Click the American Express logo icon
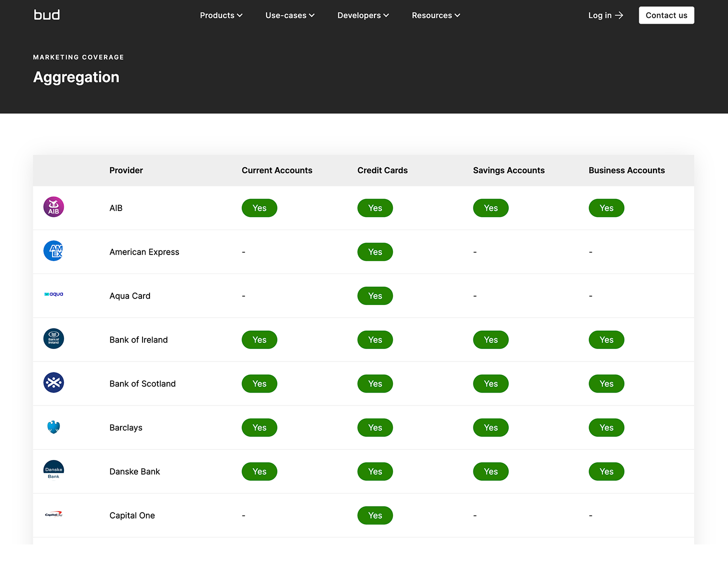728x572 pixels. (53, 251)
